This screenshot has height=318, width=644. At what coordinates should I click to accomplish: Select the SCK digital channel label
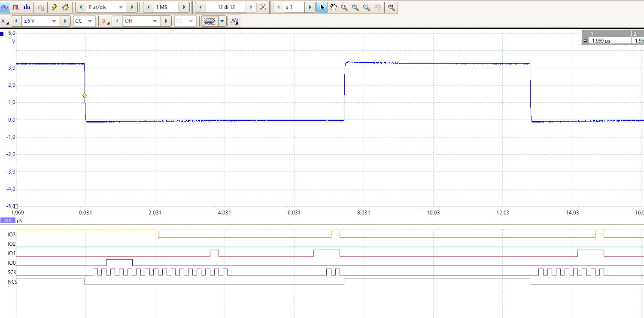12,272
